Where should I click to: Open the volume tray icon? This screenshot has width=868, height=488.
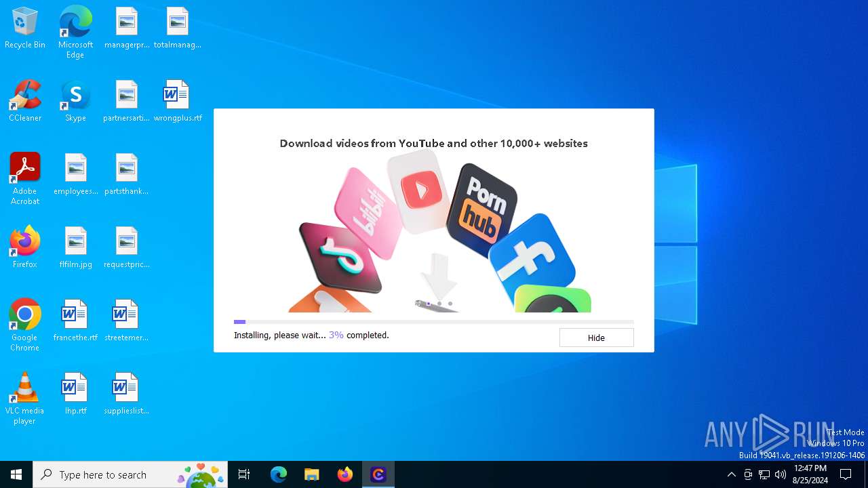(781, 474)
